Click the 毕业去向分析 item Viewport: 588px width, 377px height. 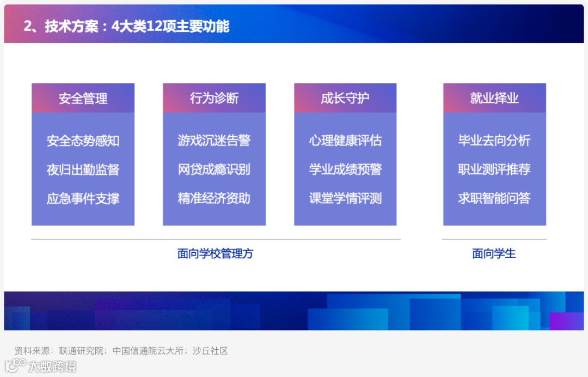(494, 141)
